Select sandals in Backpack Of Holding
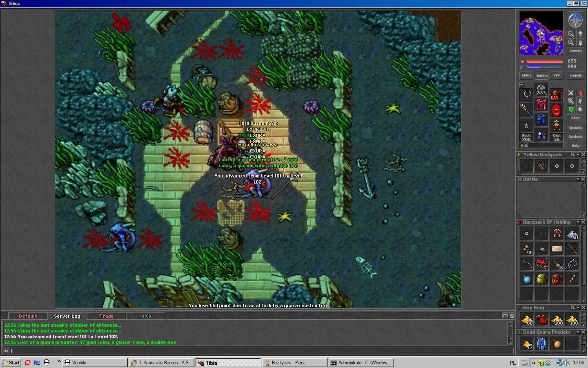Viewport: 588px width, 368px height. coord(557,233)
